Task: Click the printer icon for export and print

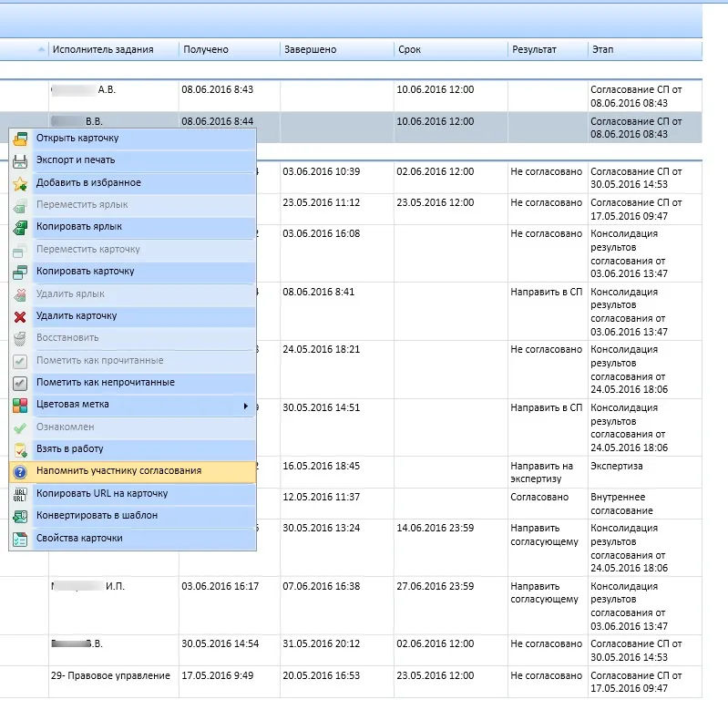Action: pyautogui.click(x=20, y=161)
